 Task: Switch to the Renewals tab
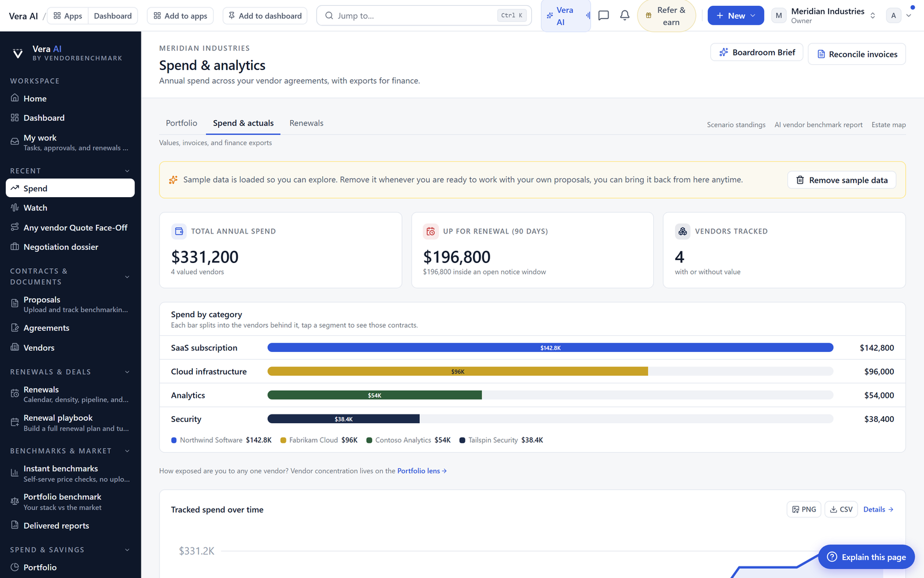pyautogui.click(x=306, y=123)
